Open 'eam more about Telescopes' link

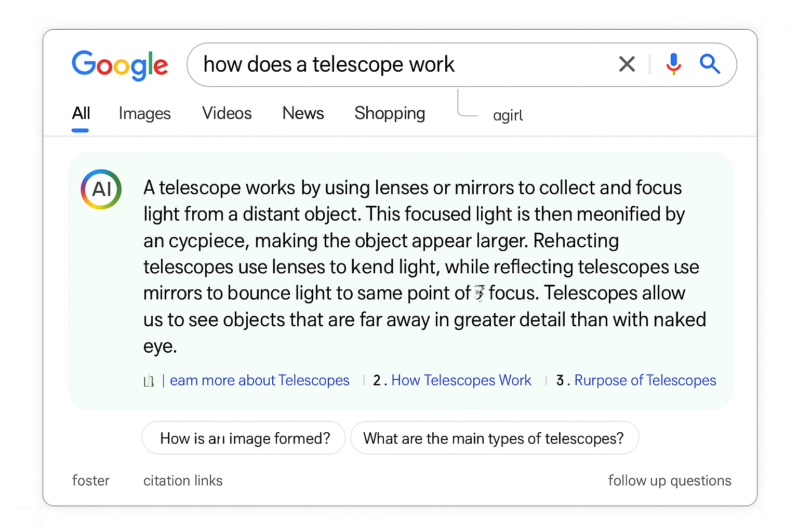click(x=259, y=380)
